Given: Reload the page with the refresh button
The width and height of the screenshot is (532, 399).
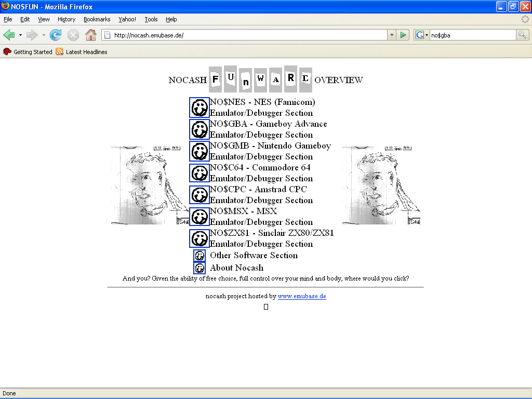Looking at the screenshot, I should point(56,35).
